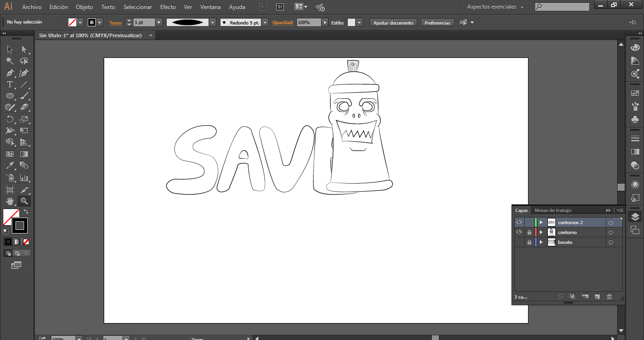
Task: Select the Rotate tool
Action: tap(9, 119)
